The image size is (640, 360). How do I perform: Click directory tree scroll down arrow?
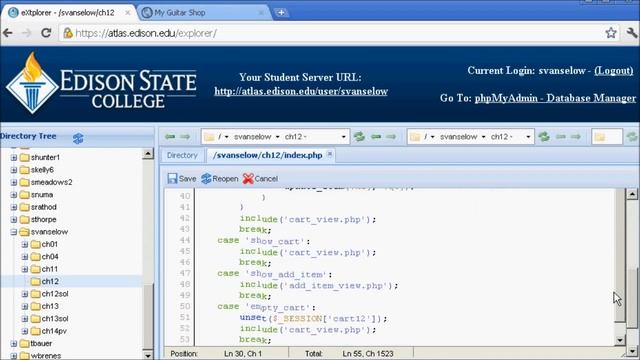[148, 355]
